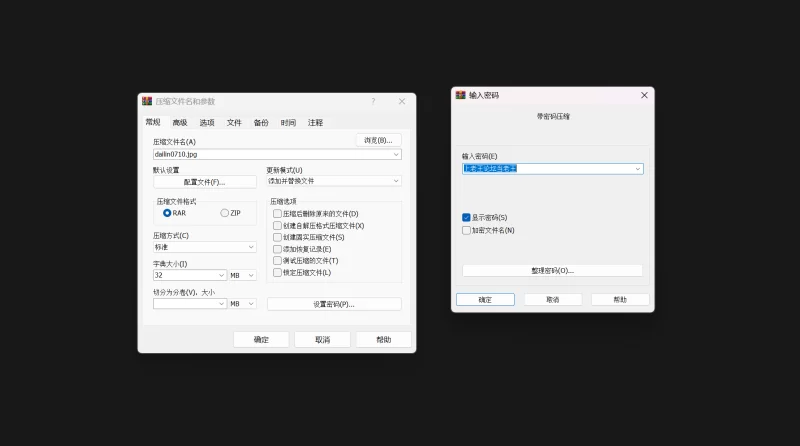The image size is (800, 446).
Task: Click the help question mark in archive dialog
Action: pyautogui.click(x=373, y=101)
